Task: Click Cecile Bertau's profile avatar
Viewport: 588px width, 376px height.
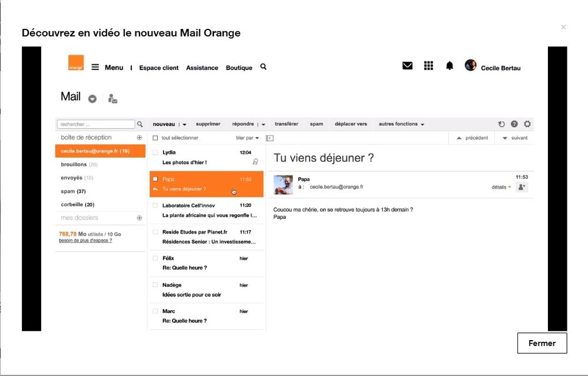Action: pyautogui.click(x=470, y=65)
